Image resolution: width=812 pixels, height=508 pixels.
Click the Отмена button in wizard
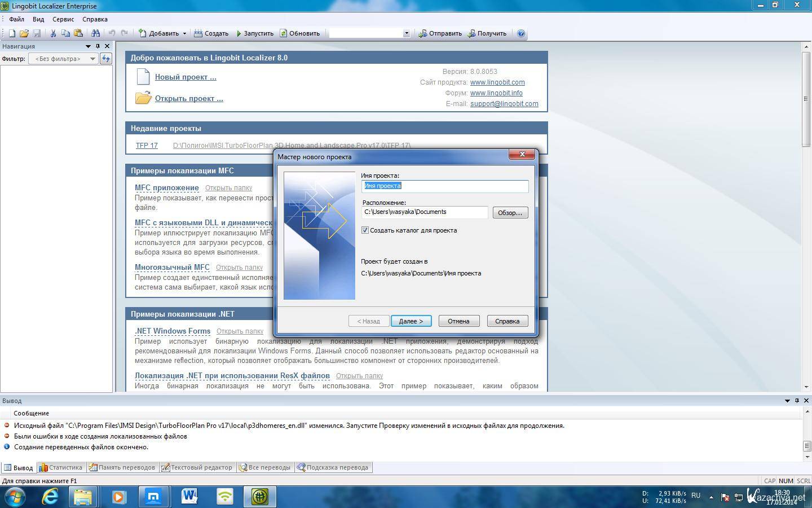[x=459, y=321]
